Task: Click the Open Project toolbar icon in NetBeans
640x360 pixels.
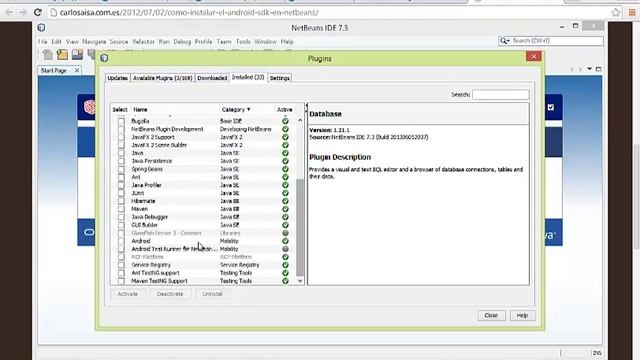Action: click(x=77, y=54)
